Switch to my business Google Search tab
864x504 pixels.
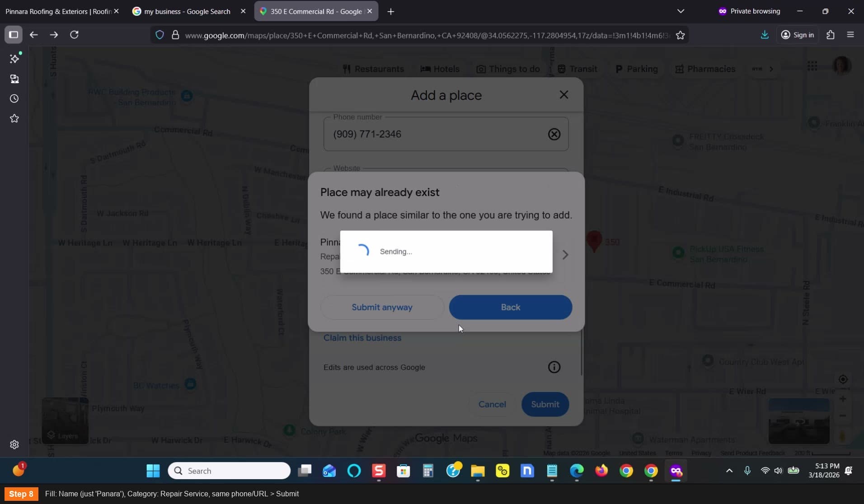(187, 11)
